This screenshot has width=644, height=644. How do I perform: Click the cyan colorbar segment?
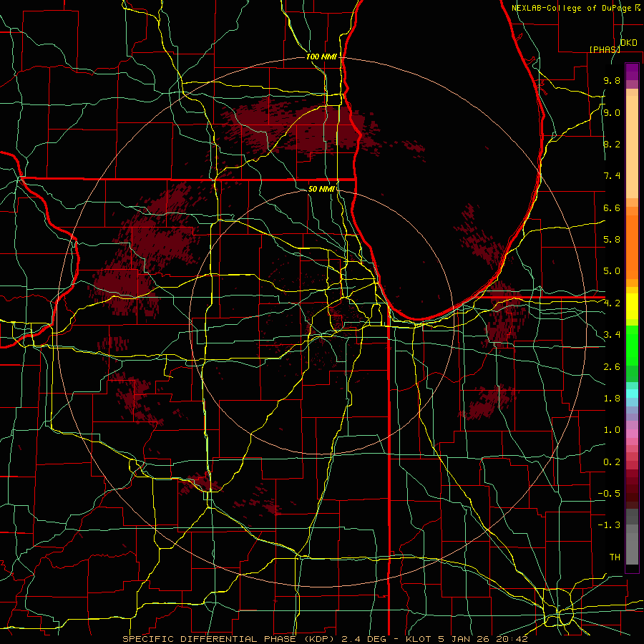click(632, 394)
